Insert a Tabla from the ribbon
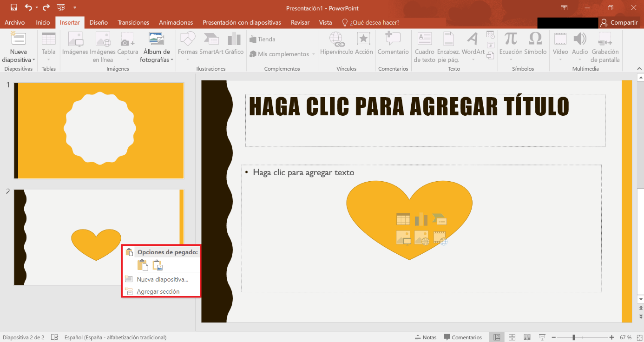Viewport: 644px width, 342px height. click(x=49, y=47)
